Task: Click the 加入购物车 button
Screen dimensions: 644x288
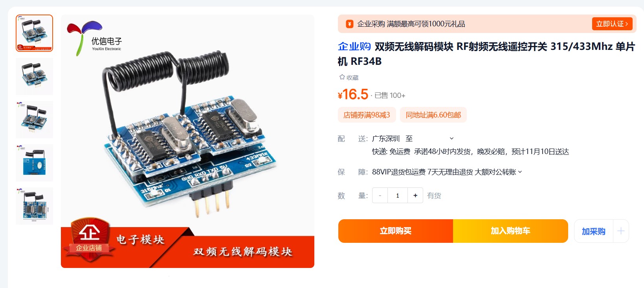Action: coord(510,231)
